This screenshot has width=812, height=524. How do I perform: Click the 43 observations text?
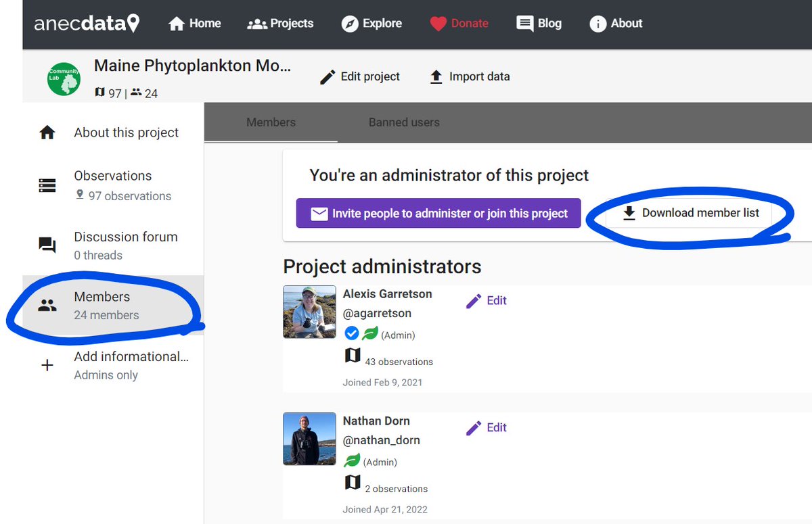399,362
